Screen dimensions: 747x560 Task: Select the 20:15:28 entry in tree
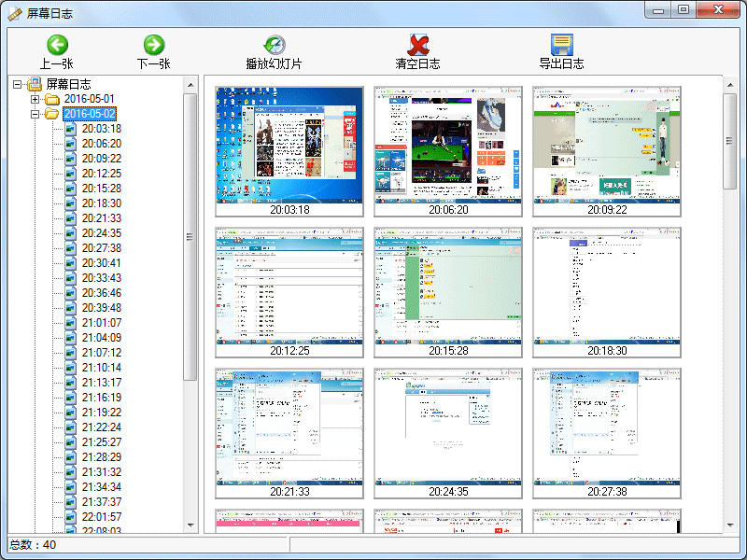(x=101, y=189)
